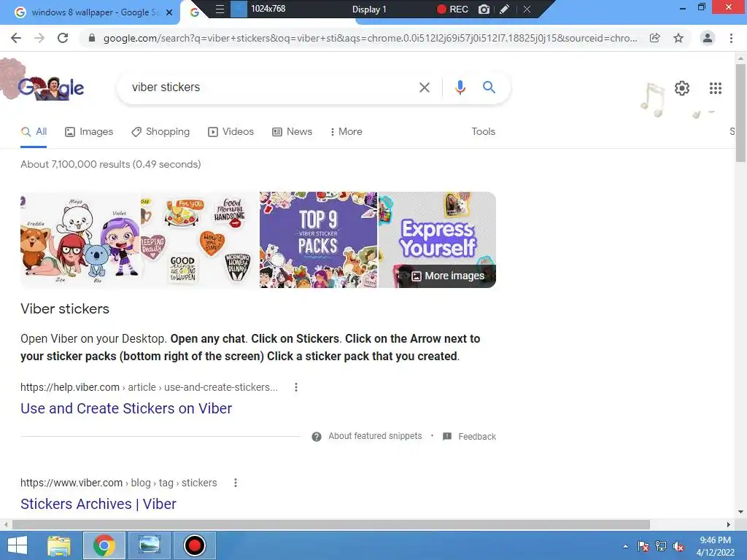Click the muted volume tray icon
This screenshot has height=560, width=747.
tap(678, 546)
